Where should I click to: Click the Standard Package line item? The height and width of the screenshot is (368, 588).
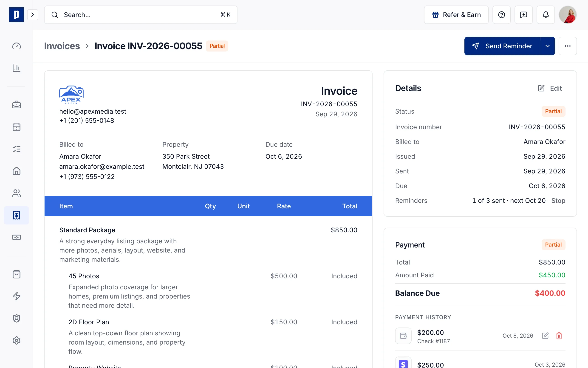click(87, 230)
